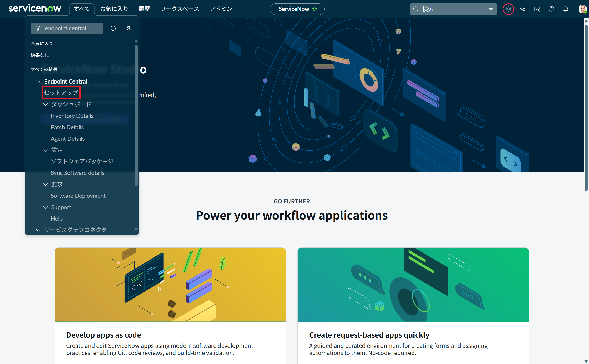Click the favorite star next to ServiceNow
Viewport: 589px width, 364px height.
point(314,9)
